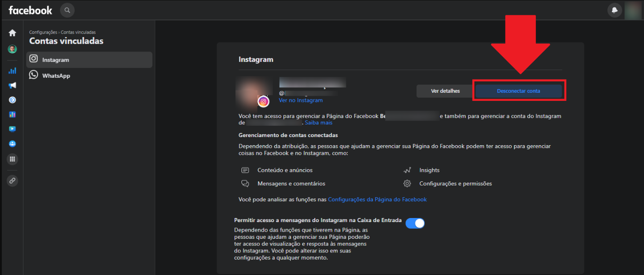The width and height of the screenshot is (644, 275).
Task: Go to Home in the left rail
Action: [12, 33]
